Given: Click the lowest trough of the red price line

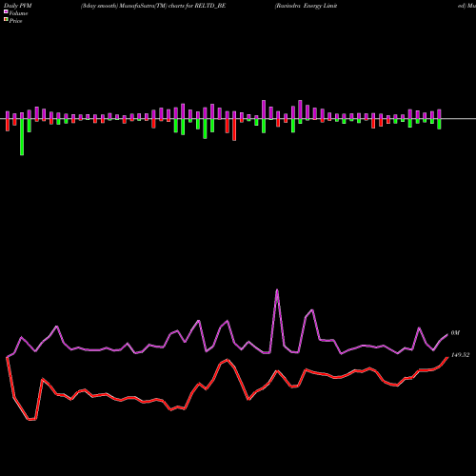Looking at the screenshot, I should click(31, 420).
